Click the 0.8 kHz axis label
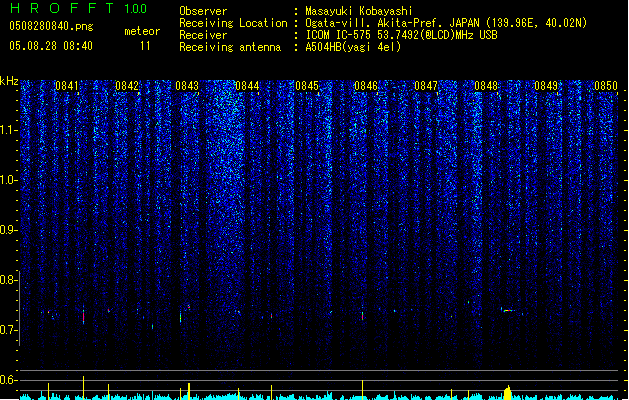629x400 pixels. tap(9, 280)
